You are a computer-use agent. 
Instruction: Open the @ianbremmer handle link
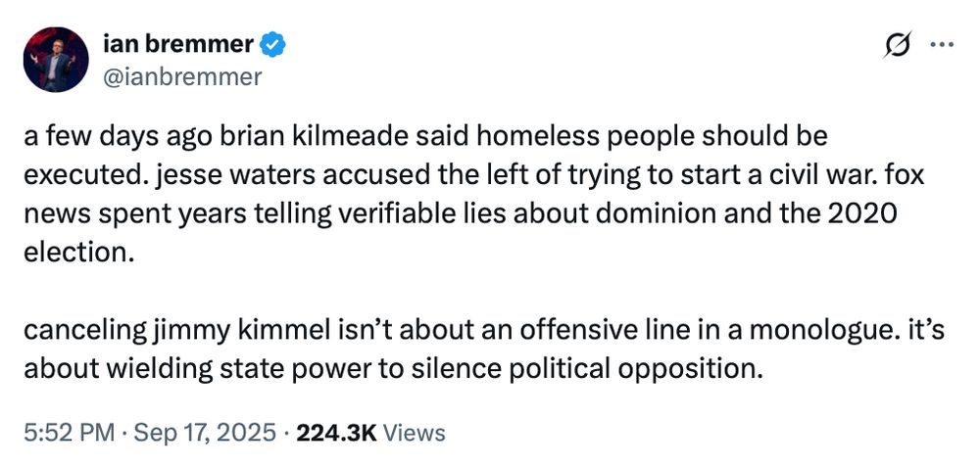click(x=182, y=76)
